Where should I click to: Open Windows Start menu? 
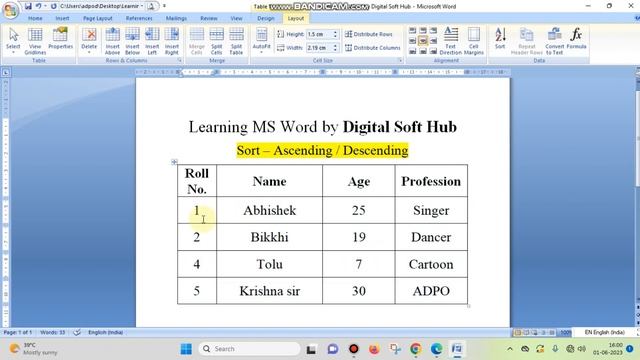click(x=186, y=349)
